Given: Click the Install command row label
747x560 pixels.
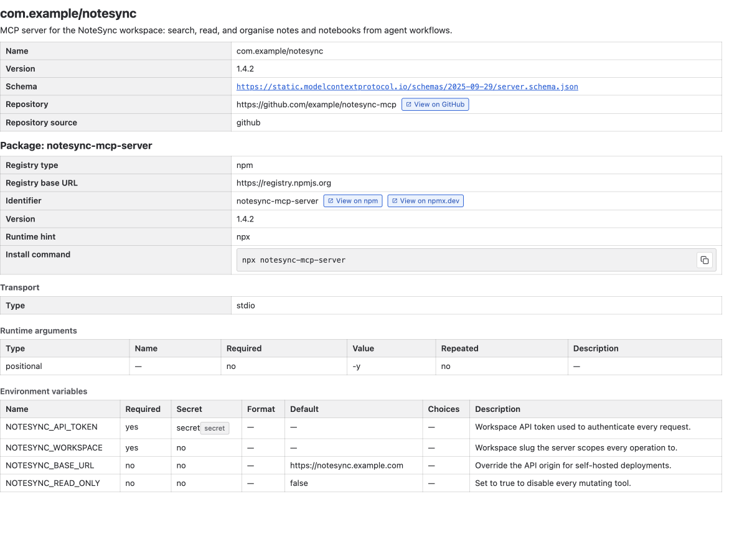Looking at the screenshot, I should 38,254.
